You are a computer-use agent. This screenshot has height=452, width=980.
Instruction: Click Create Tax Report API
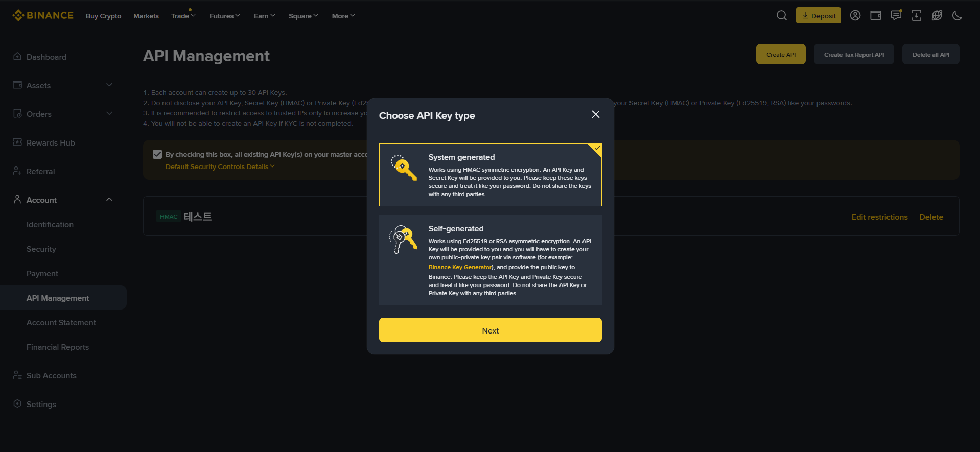pyautogui.click(x=854, y=54)
